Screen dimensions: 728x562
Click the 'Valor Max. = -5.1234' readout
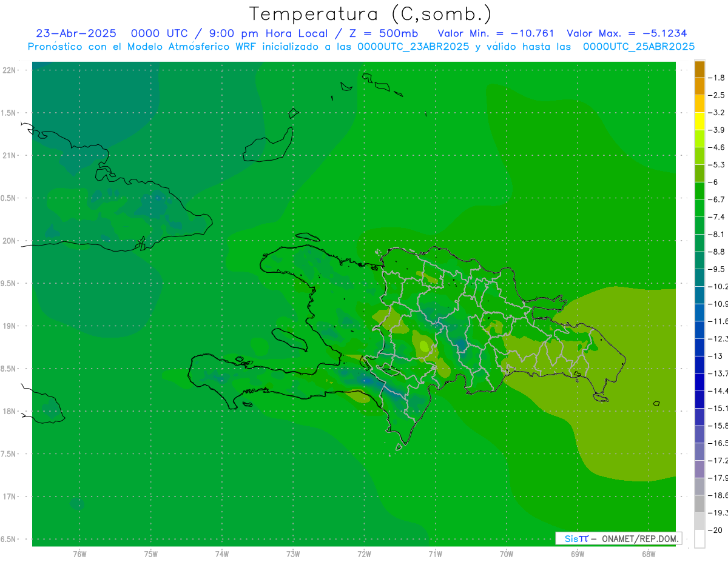click(x=627, y=33)
